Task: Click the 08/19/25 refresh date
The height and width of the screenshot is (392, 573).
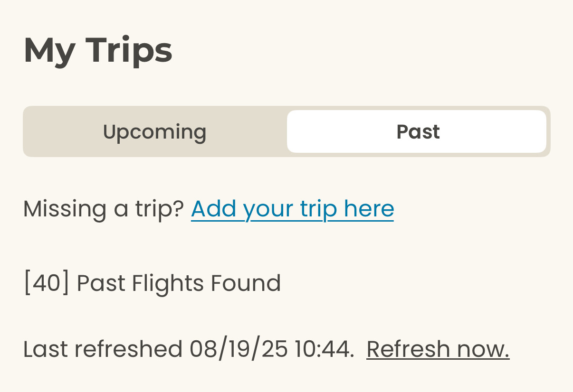Action: coord(239,349)
